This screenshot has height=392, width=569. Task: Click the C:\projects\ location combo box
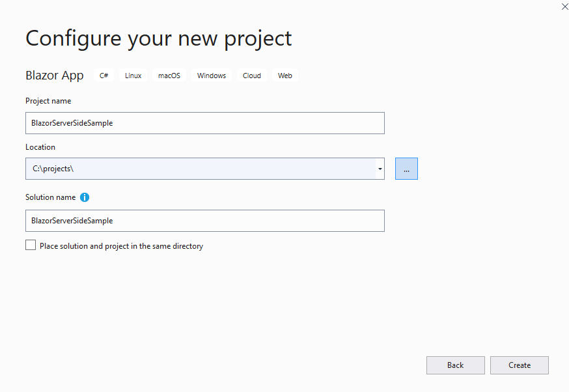(x=201, y=169)
